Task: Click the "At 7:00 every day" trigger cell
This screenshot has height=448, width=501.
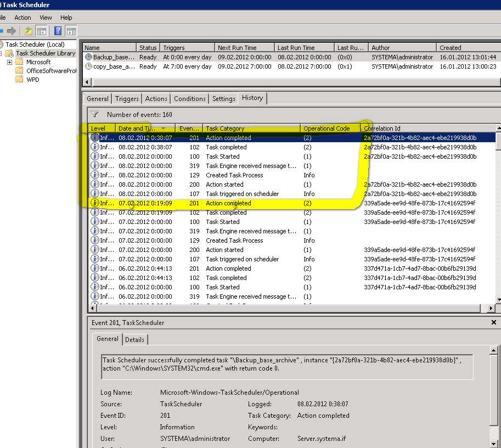Action: [187, 66]
